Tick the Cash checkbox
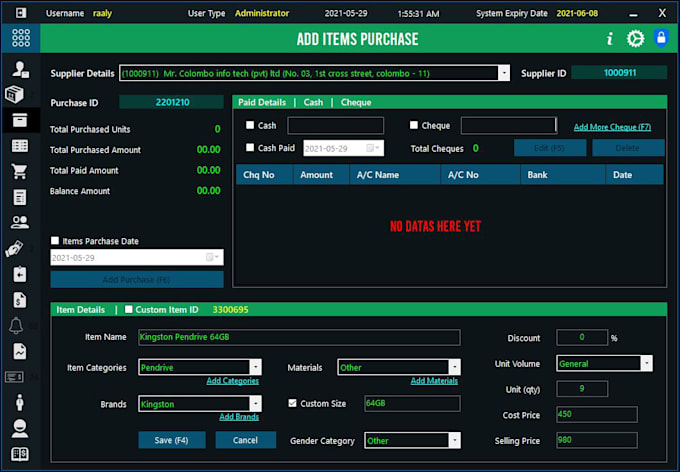Screen dimensions: 680x472 point(250,125)
